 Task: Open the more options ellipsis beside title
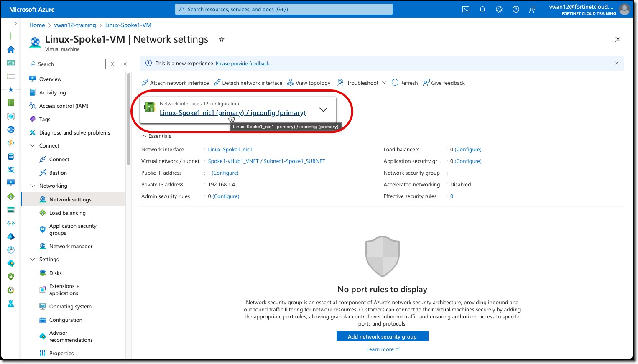click(235, 39)
